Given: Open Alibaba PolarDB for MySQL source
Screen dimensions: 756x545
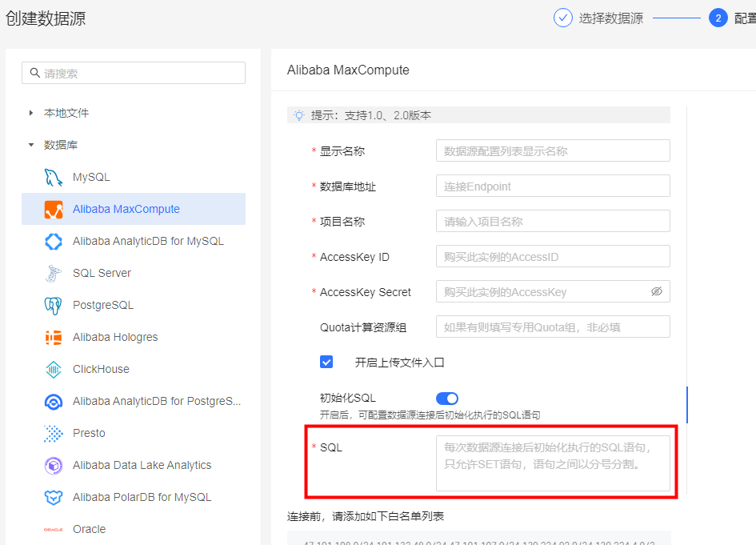Looking at the screenshot, I should (142, 497).
